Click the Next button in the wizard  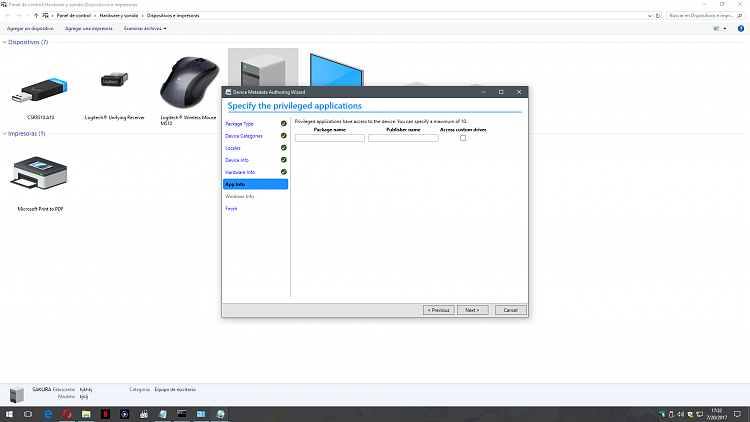click(473, 310)
